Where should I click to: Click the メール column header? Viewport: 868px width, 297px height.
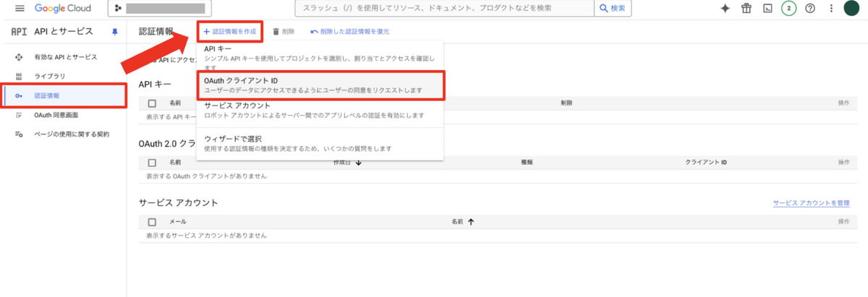click(178, 222)
